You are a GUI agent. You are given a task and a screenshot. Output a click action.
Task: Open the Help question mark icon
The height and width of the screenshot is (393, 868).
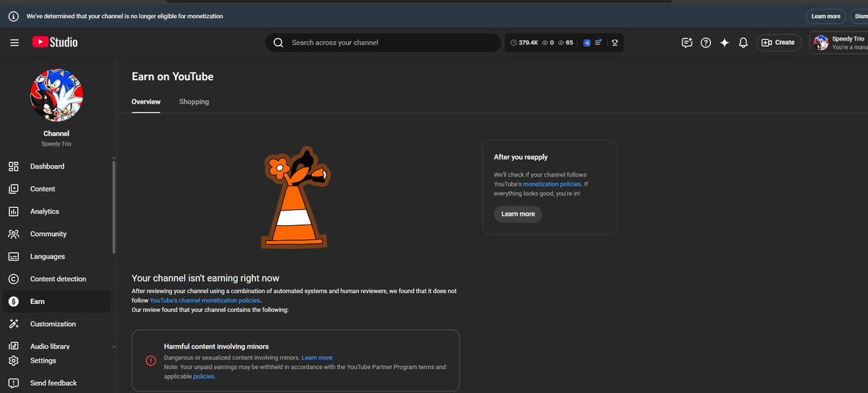(706, 43)
